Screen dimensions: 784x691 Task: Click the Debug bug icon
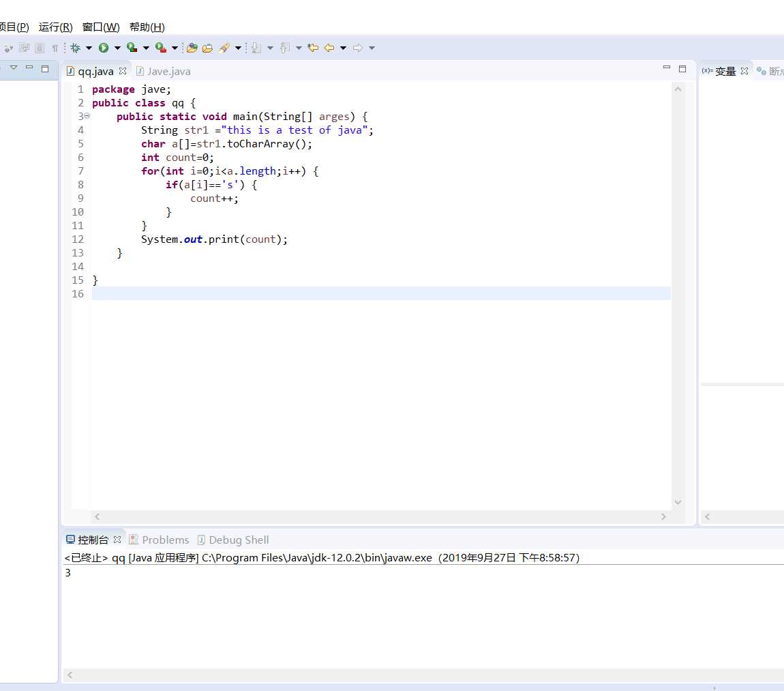point(75,48)
